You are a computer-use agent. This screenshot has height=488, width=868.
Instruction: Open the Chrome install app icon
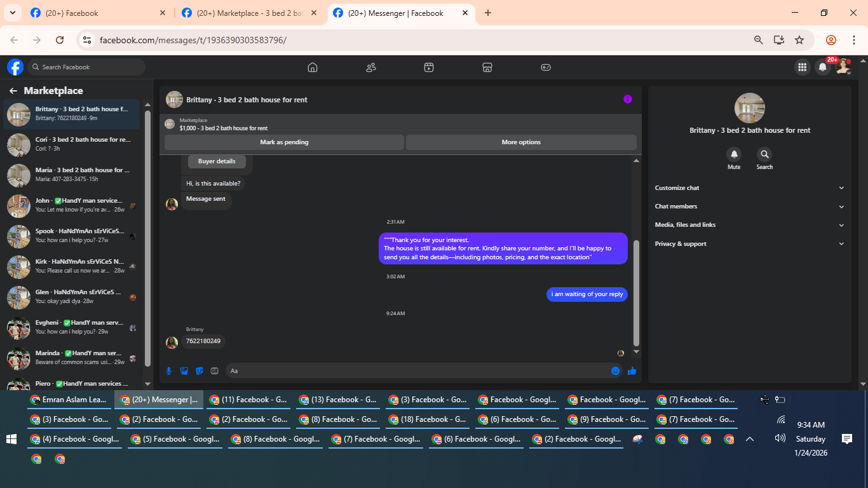pyautogui.click(x=778, y=40)
